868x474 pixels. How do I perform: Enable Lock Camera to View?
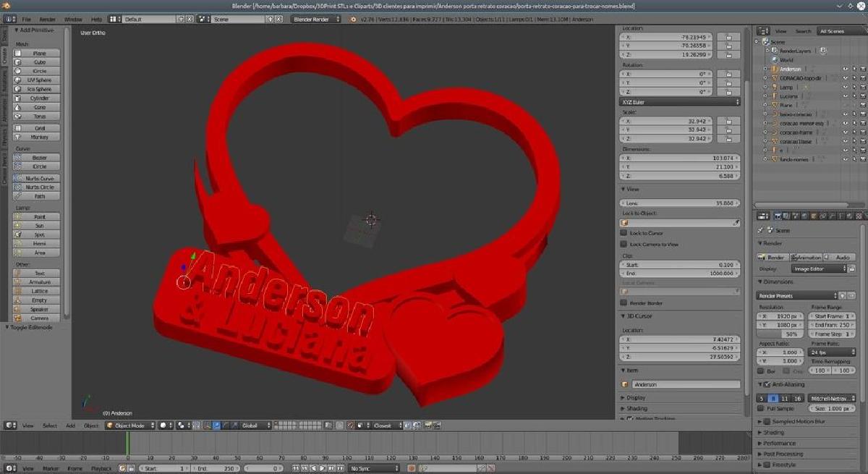(624, 245)
